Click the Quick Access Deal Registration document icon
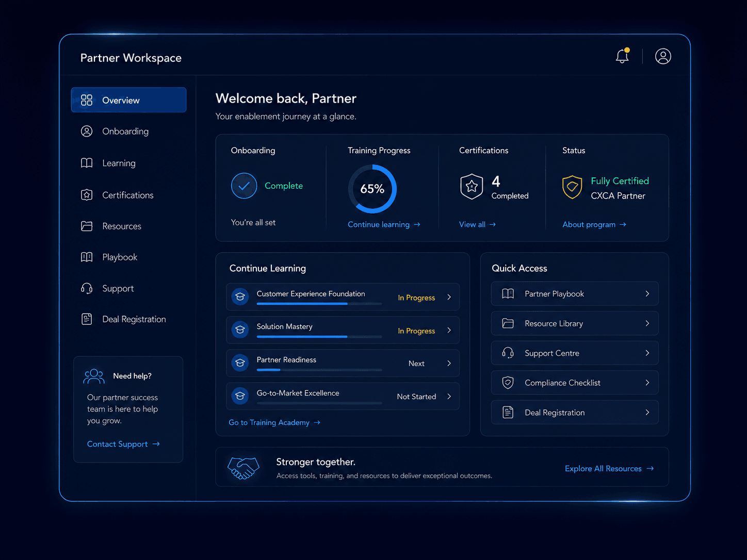 click(x=508, y=412)
